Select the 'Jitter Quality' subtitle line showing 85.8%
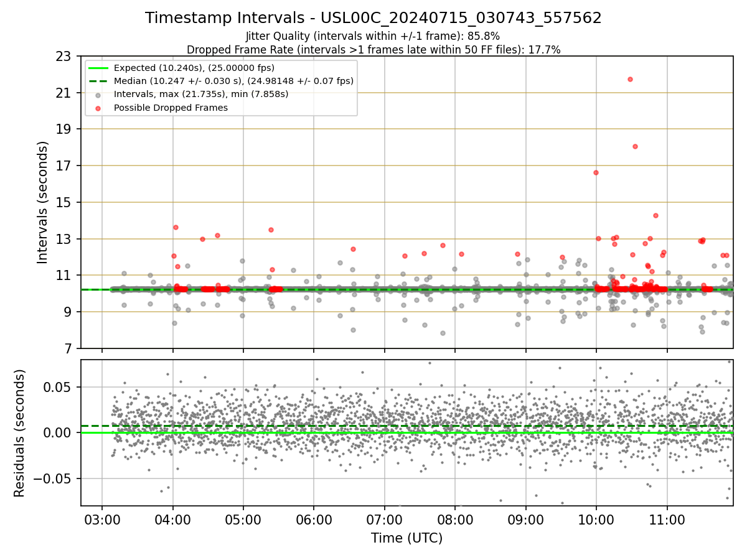This screenshot has width=747, height=560. point(373,37)
